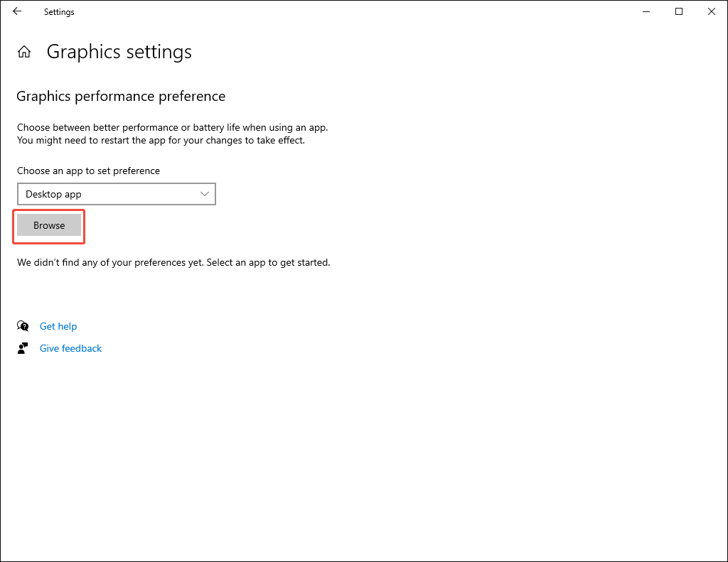The height and width of the screenshot is (562, 728).
Task: Click the back arrow to return
Action: click(x=16, y=11)
